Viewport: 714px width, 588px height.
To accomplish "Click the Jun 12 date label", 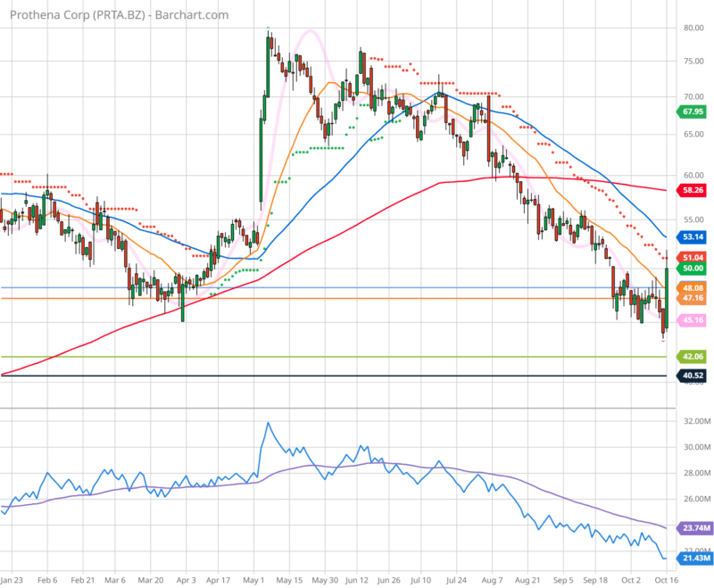I will [x=356, y=580].
